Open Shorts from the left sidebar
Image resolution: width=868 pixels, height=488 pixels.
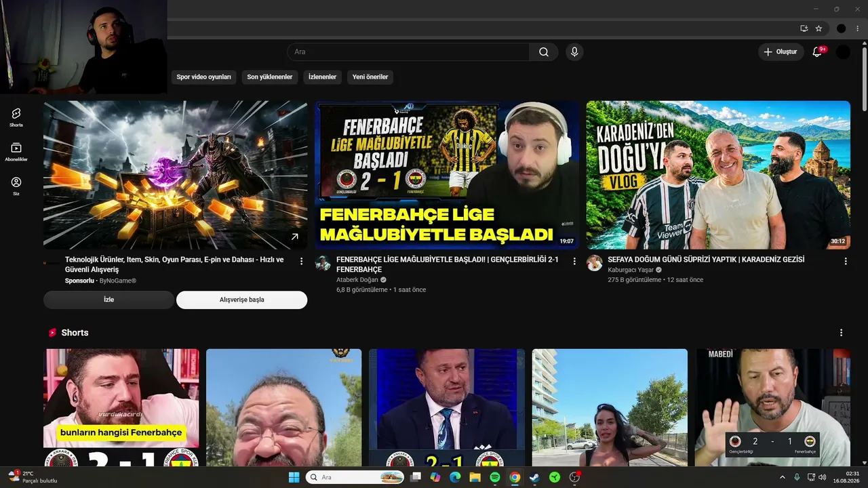point(16,117)
